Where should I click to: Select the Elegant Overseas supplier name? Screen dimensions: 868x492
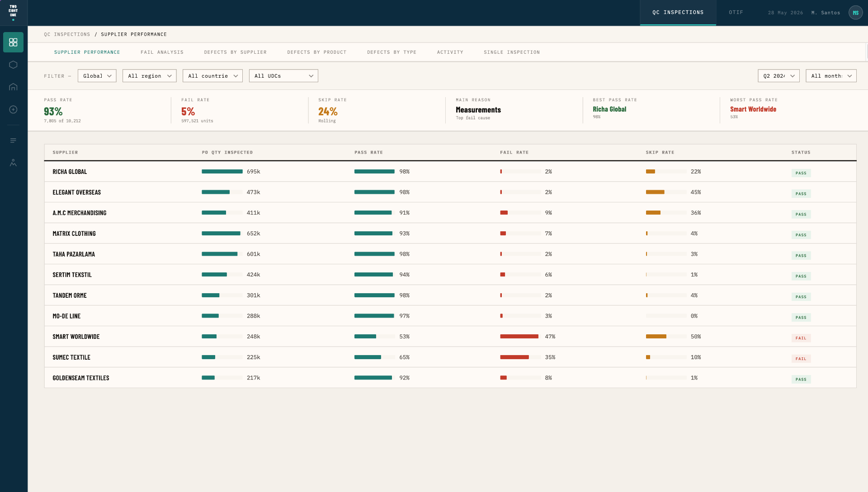point(76,192)
